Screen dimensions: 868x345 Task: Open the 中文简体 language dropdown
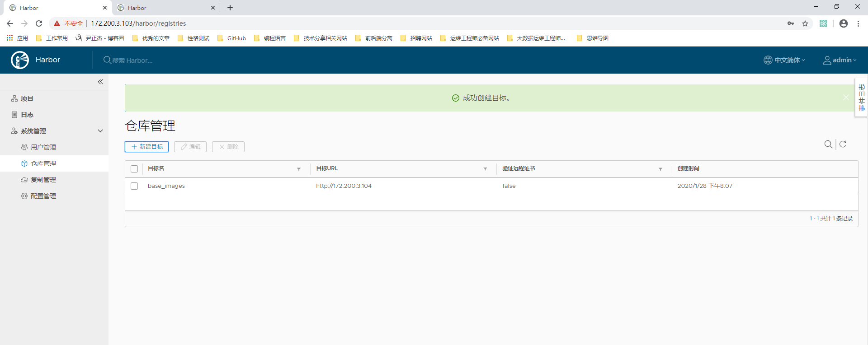(x=784, y=60)
